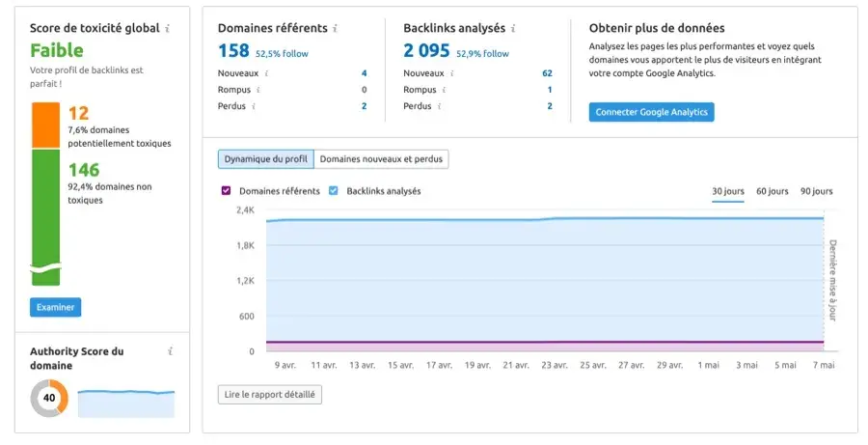This screenshot has height=445, width=868.
Task: Click info icon beside Score de toxicité global
Action: tap(167, 29)
